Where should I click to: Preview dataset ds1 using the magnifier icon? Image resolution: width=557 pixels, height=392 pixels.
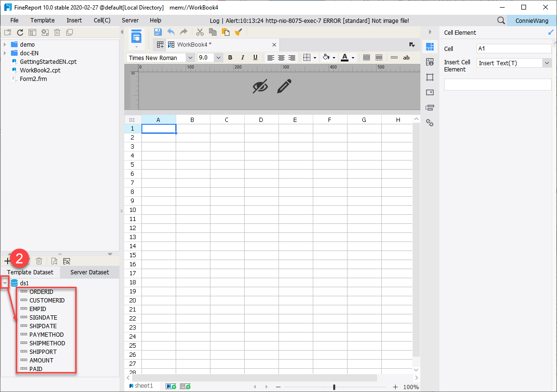pyautogui.click(x=54, y=261)
